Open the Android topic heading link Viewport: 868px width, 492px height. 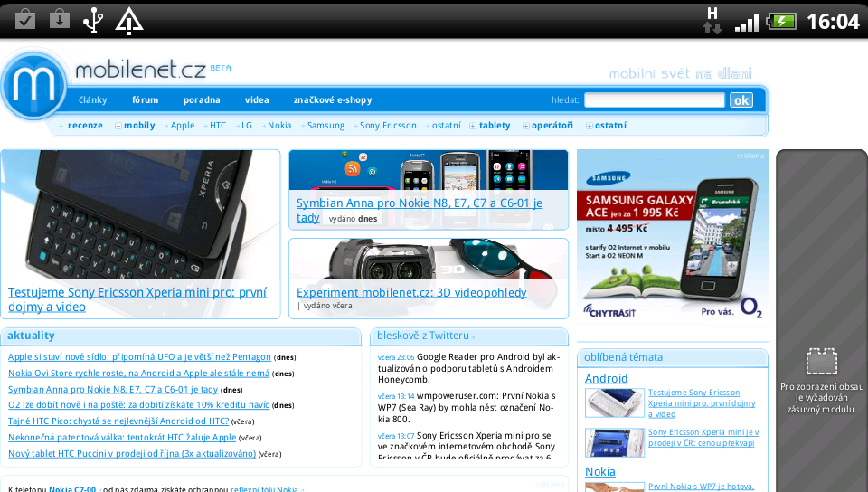[606, 378]
